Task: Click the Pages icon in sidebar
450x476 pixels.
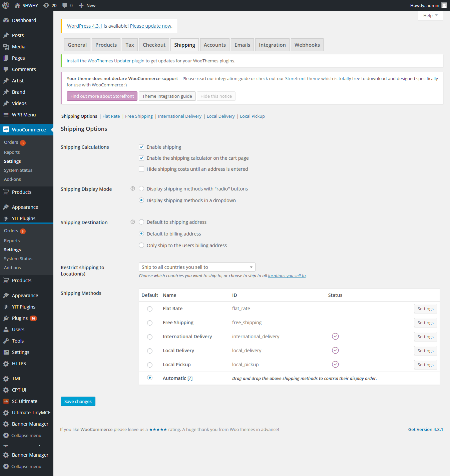Action: tap(6, 58)
